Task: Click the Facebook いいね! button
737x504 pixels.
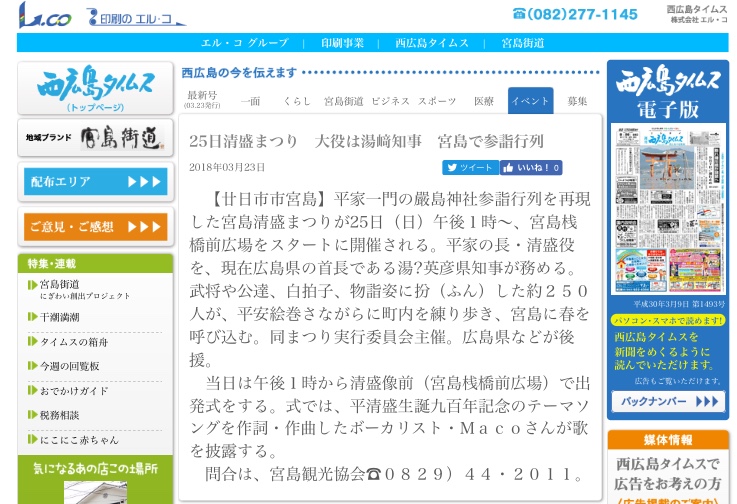Action: [x=531, y=168]
